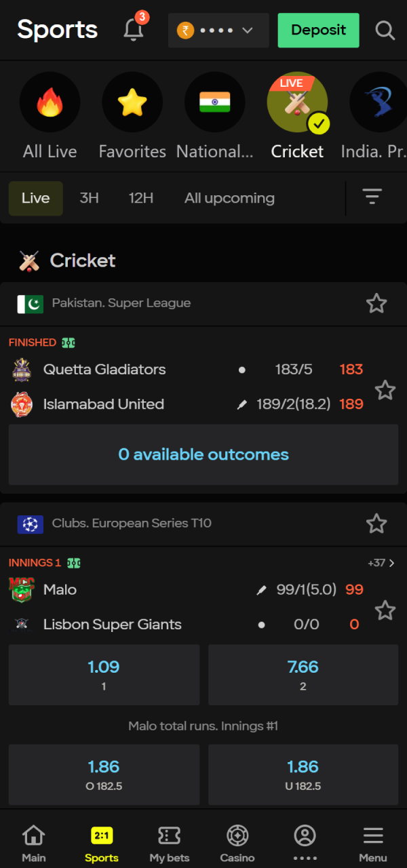Open the match filters panel
The image size is (407, 868).
pos(372,197)
